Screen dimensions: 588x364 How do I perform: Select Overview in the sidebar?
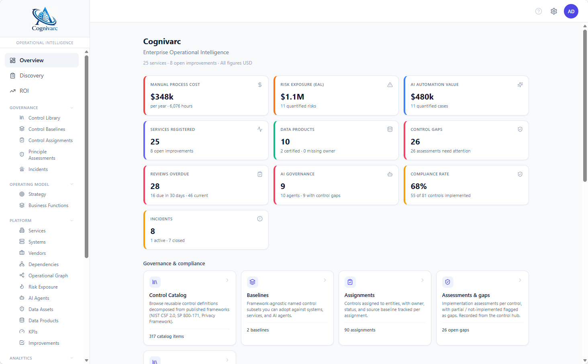(42, 60)
